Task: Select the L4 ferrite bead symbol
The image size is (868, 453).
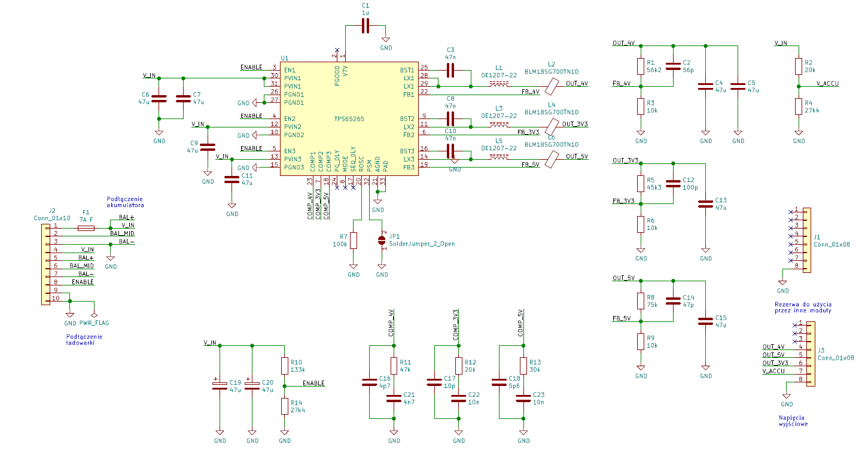Action: tap(552, 126)
